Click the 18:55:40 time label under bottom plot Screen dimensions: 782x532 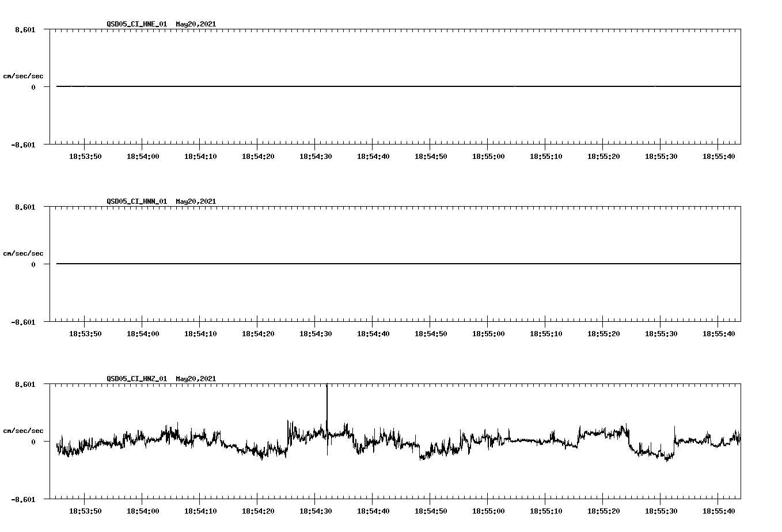tap(719, 510)
